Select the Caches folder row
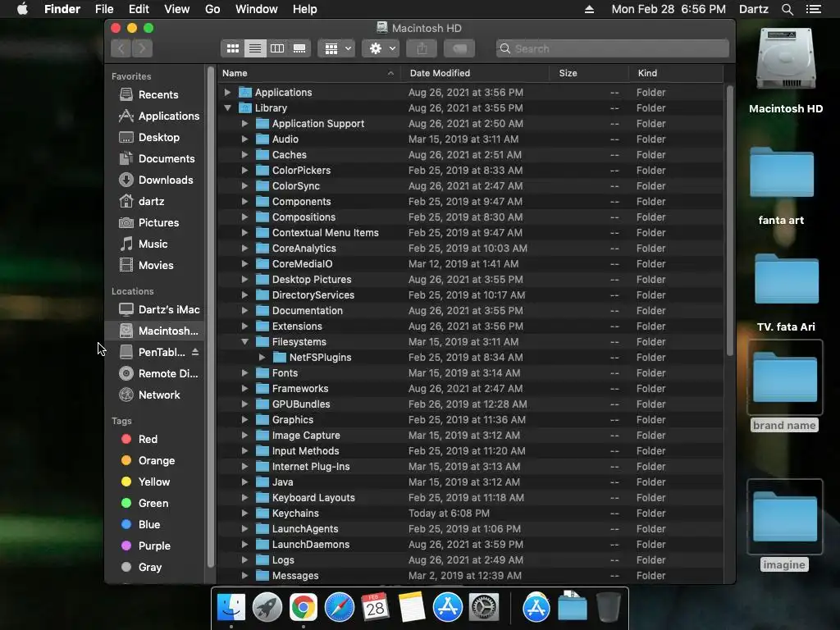 [x=471, y=155]
